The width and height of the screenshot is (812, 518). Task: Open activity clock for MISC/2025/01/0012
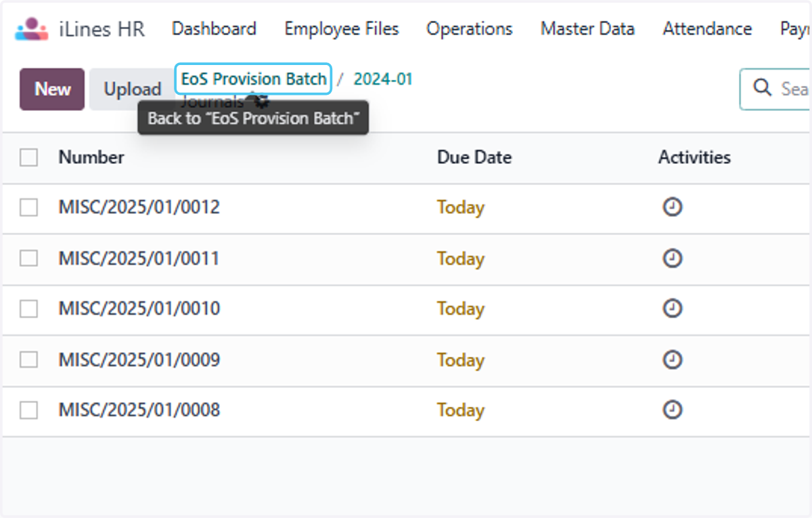coord(672,207)
